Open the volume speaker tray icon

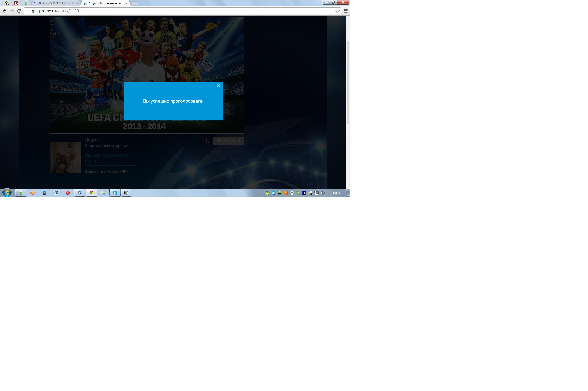323,193
